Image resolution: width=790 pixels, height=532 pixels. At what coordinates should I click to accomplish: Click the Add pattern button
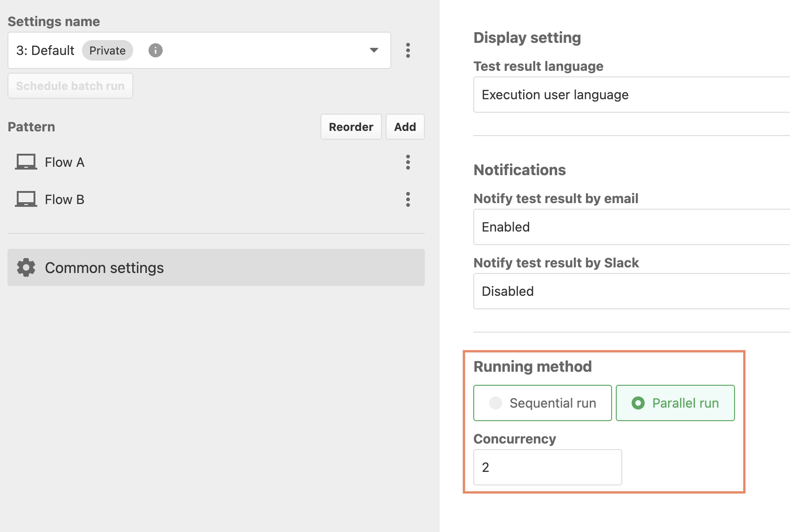click(x=405, y=127)
